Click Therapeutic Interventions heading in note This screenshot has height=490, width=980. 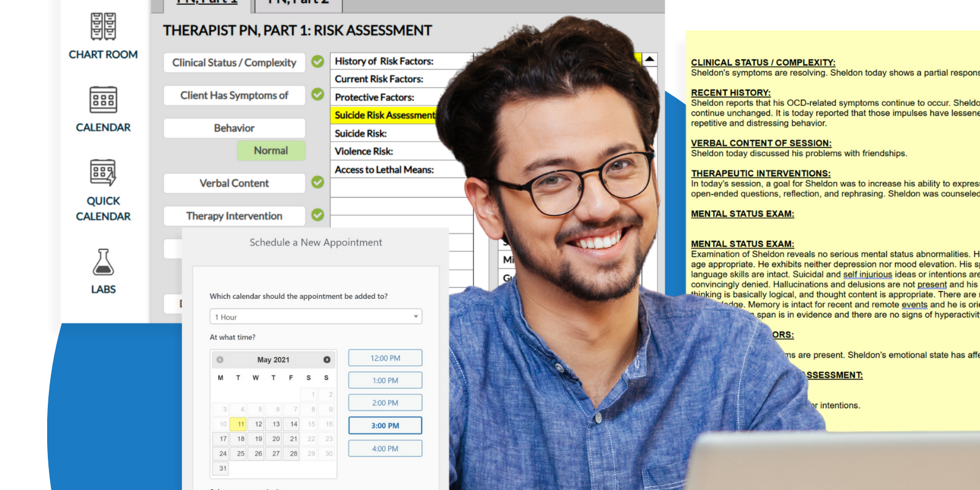761,173
